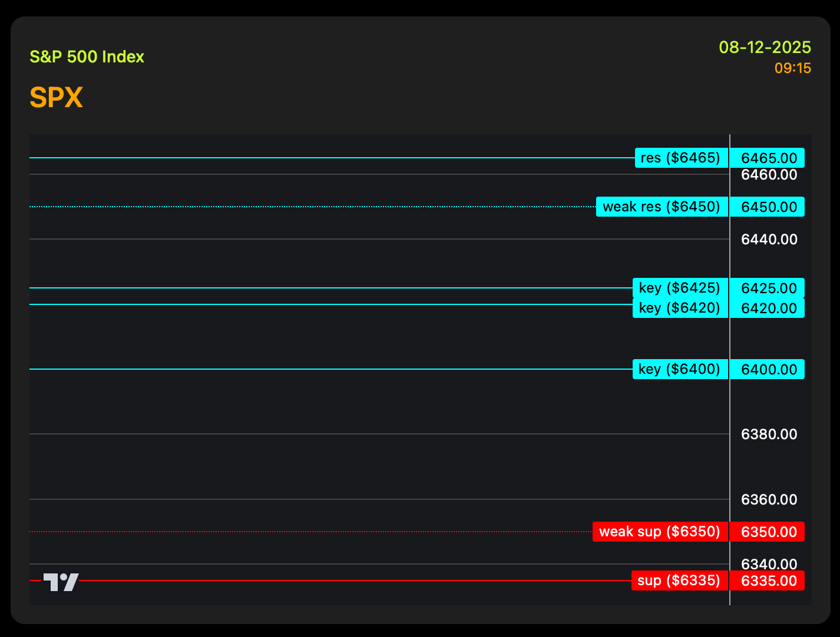Click the SPX ticker symbol
Image resolution: width=840 pixels, height=637 pixels.
coord(56,98)
